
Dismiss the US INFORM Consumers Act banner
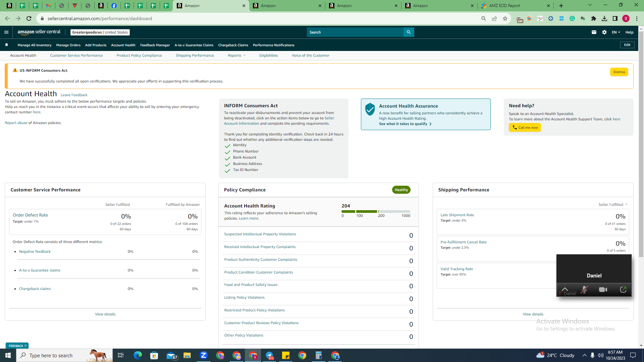pos(619,72)
